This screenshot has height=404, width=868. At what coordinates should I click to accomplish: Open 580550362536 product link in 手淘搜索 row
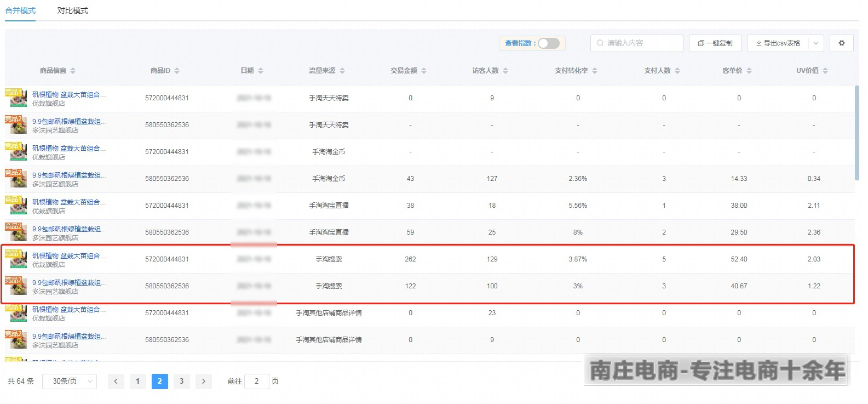pos(69,282)
